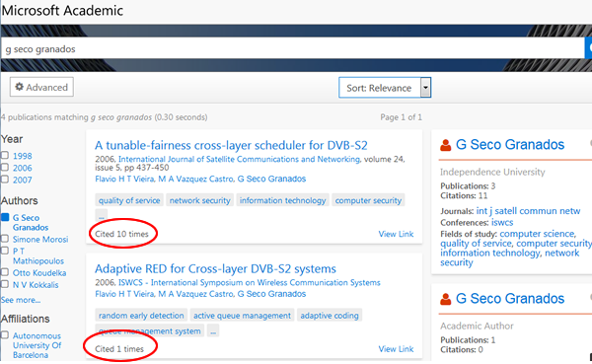592x364 pixels.
Task: Click the Academic Author profile person icon
Action: 446,299
